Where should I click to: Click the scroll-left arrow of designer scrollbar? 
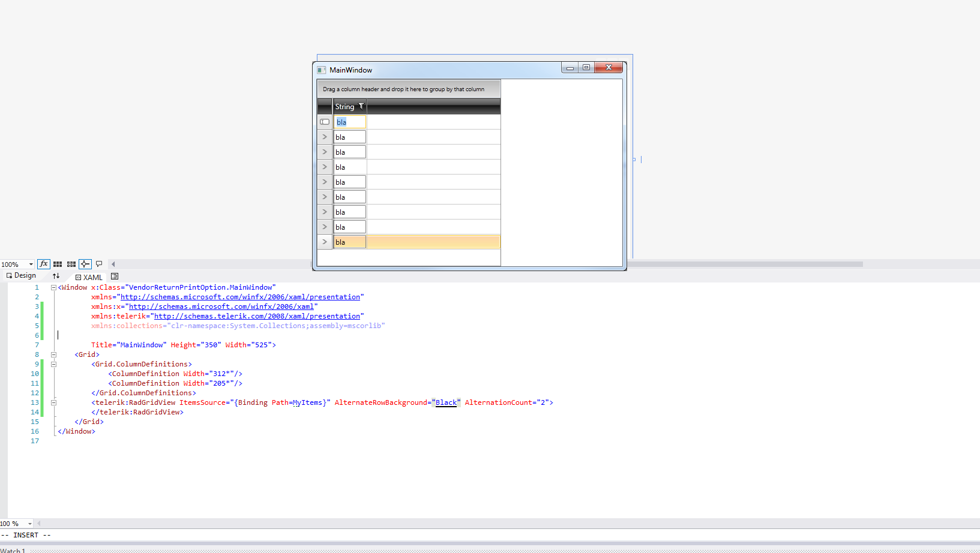click(x=113, y=264)
